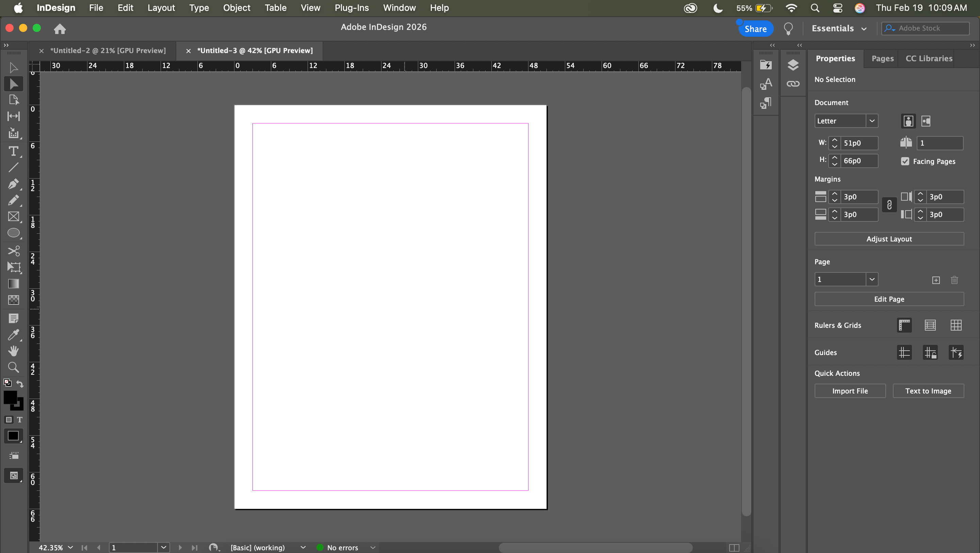Toggle Show Rulers icon in Rulers & Grids
Screen dimensions: 980x553
pos(904,325)
